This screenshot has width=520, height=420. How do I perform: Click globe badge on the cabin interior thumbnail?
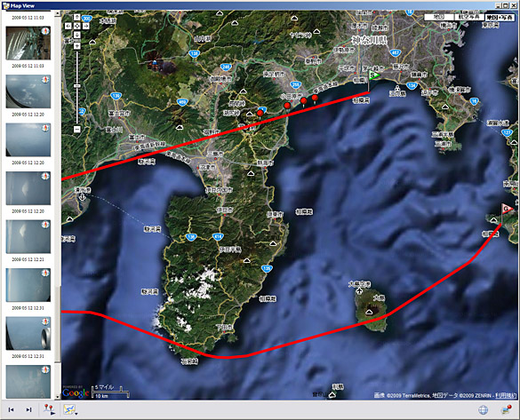pyautogui.click(x=45, y=31)
